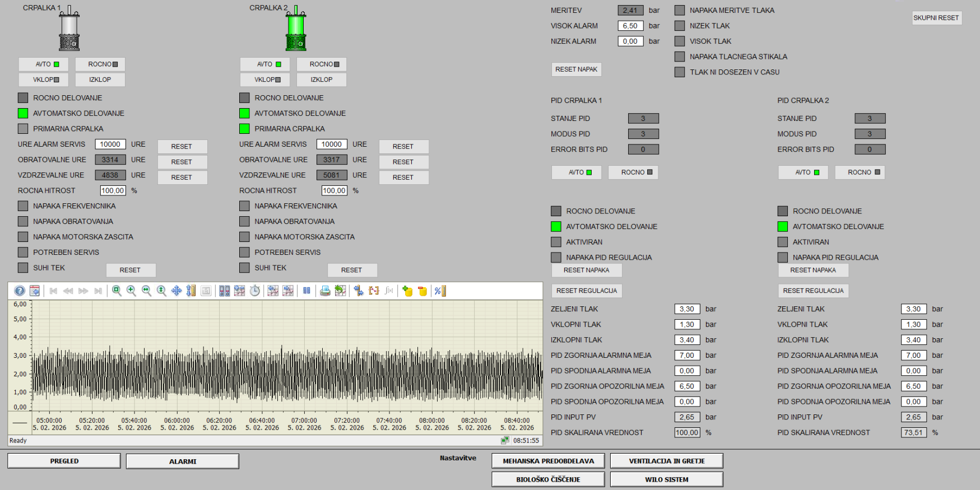This screenshot has height=490, width=980.
Task: Edit Crpalka 1 ROCNA HITROST value
Action: coord(113,191)
